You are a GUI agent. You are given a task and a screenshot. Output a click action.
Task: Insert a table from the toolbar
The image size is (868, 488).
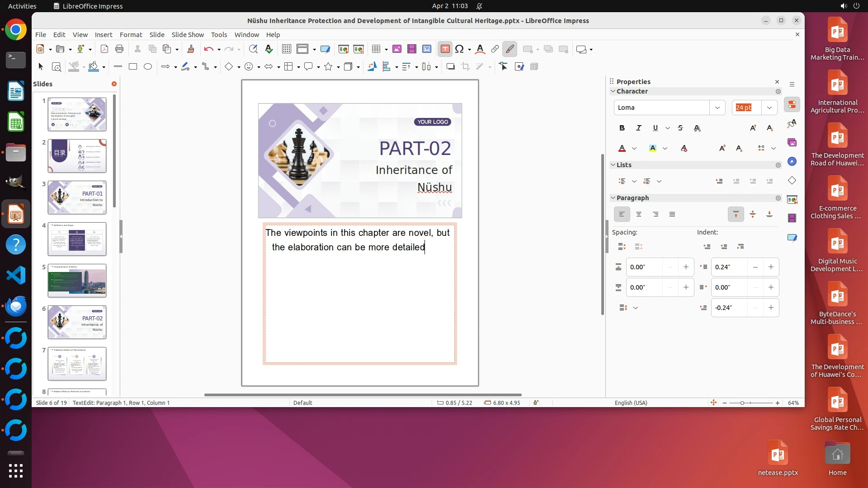click(376, 49)
